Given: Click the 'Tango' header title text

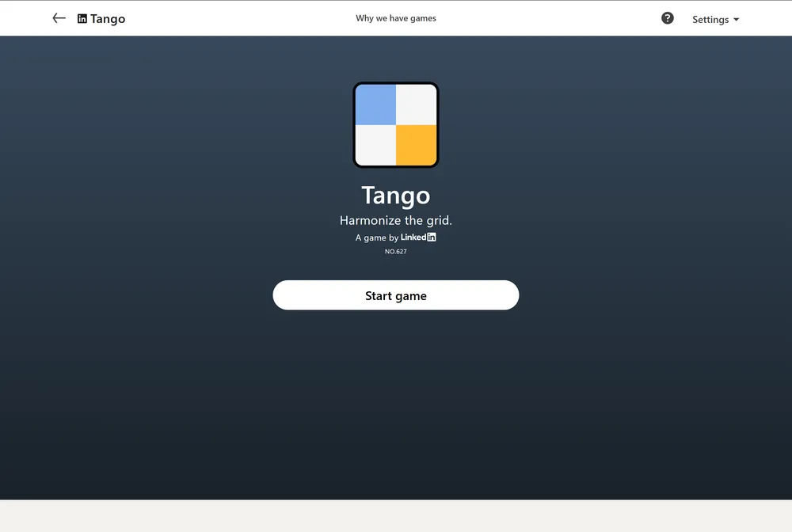Looking at the screenshot, I should point(108,19).
